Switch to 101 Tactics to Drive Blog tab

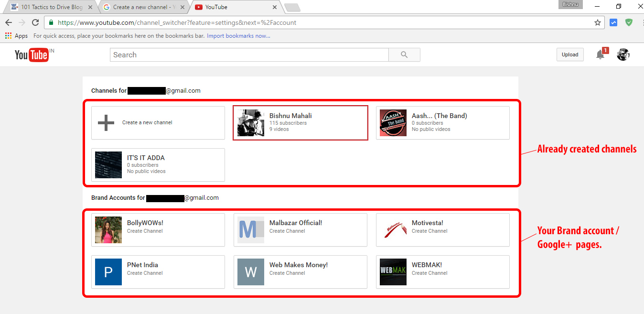point(51,7)
